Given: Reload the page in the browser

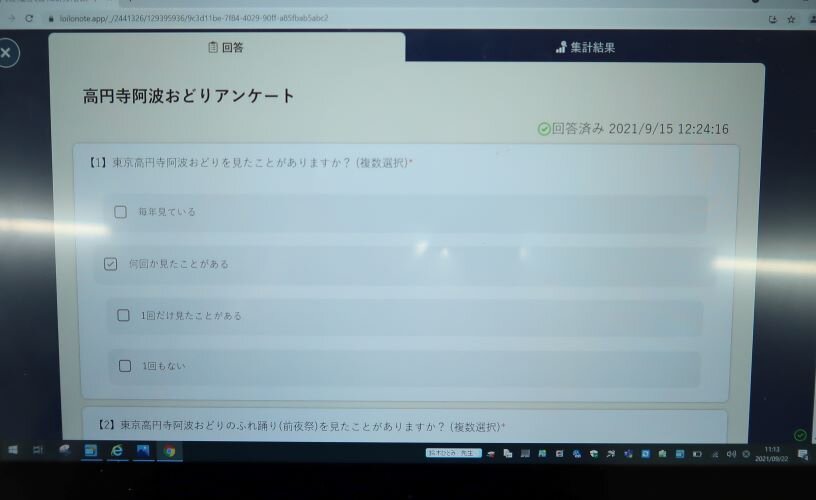Looking at the screenshot, I should click(x=28, y=18).
